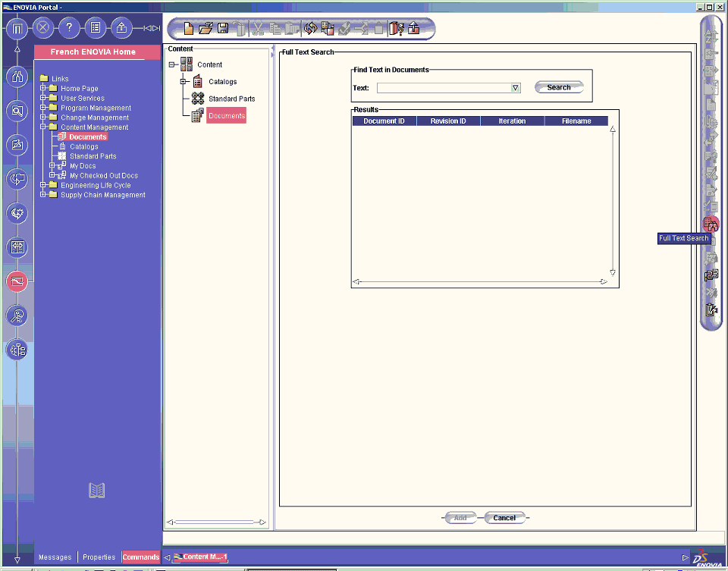Click the New document icon in the toolbar
Screen dimensions: 728x571
pyautogui.click(x=189, y=28)
